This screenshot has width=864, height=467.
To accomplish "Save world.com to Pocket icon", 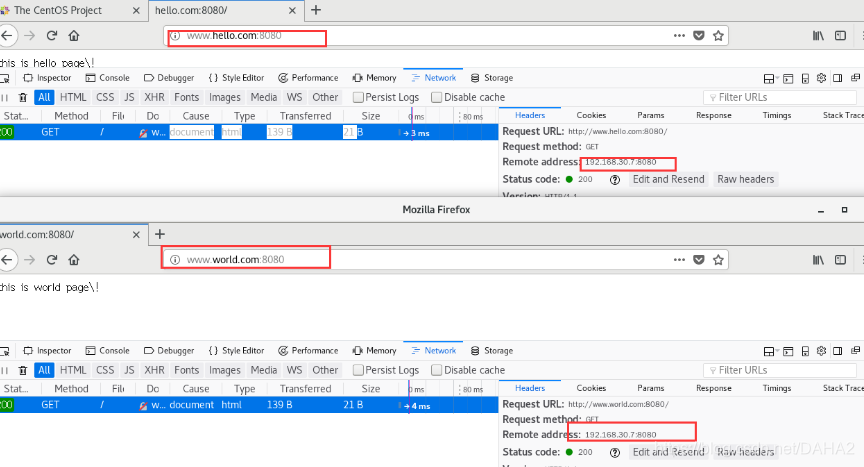I will click(699, 259).
